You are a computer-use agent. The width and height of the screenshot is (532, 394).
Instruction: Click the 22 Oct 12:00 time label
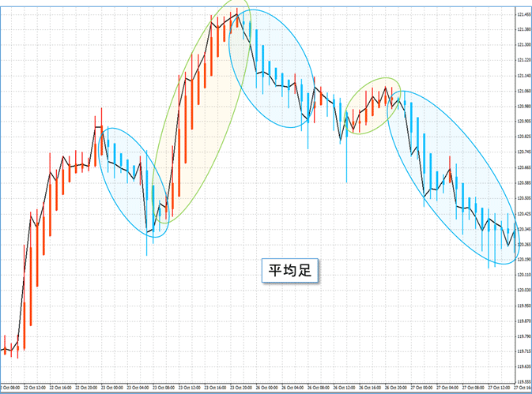click(32, 388)
